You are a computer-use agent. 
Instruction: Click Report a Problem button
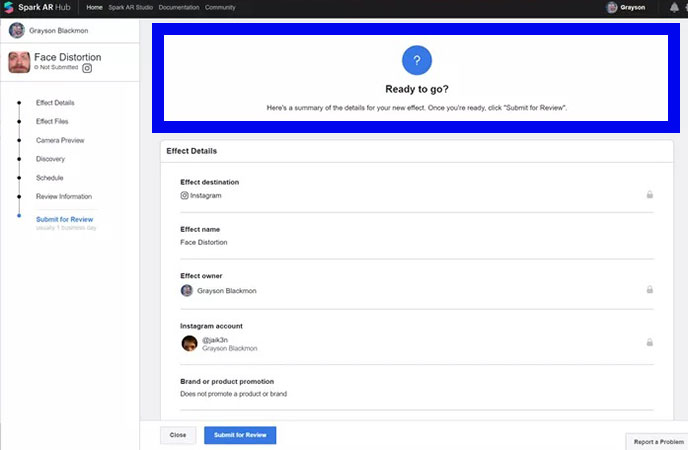[x=658, y=442]
